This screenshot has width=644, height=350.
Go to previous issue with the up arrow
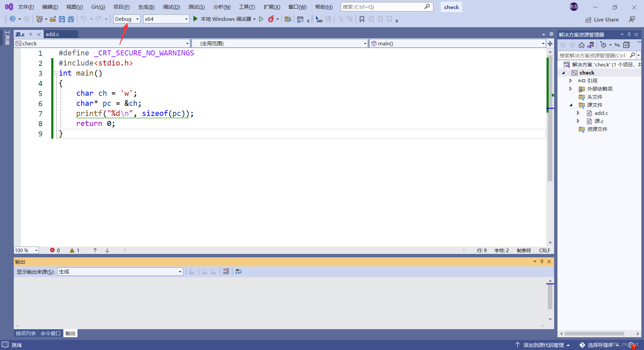[95, 250]
